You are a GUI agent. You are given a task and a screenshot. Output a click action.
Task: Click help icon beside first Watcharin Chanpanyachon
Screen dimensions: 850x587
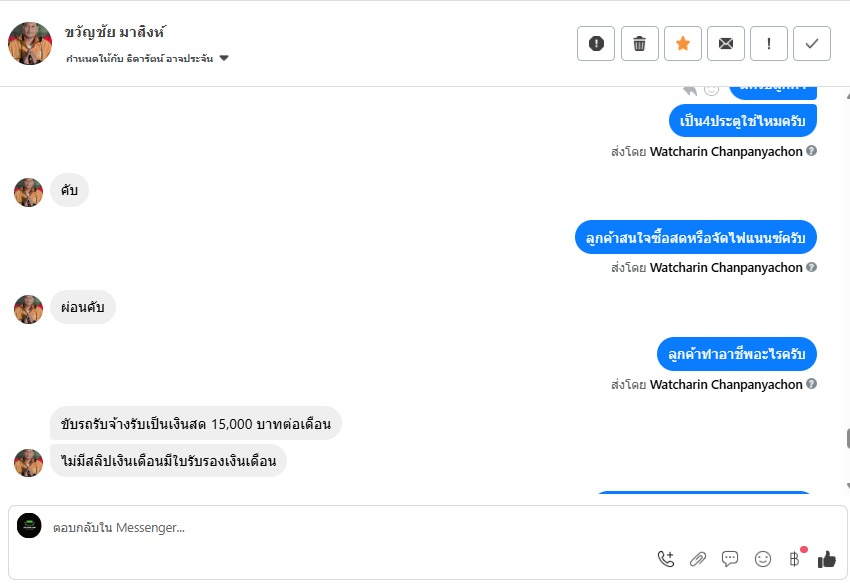[812, 152]
